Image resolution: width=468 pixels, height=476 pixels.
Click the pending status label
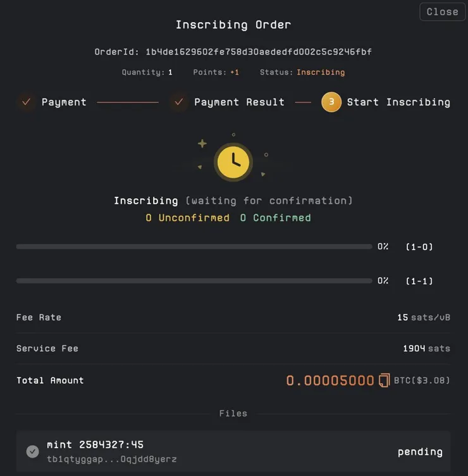pos(420,451)
